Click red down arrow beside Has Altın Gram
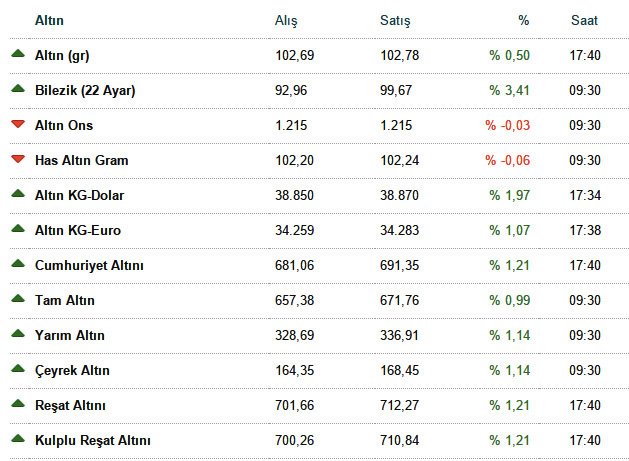 (x=17, y=160)
